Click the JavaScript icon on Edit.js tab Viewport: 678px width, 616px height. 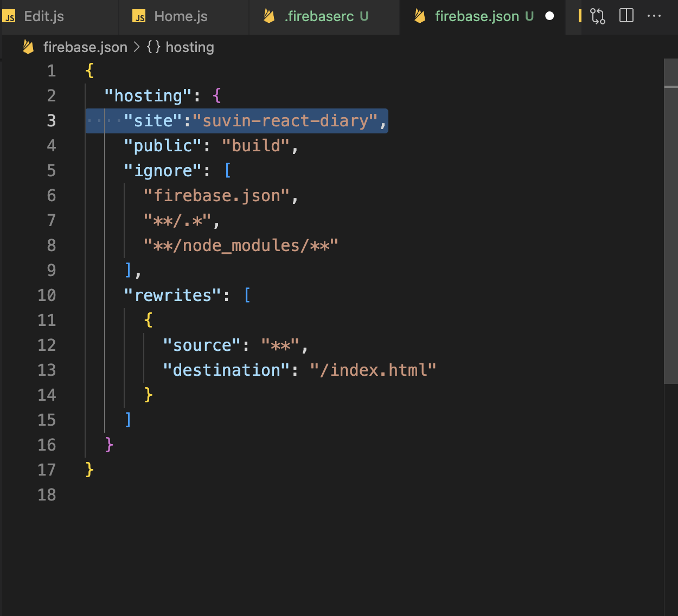point(9,17)
